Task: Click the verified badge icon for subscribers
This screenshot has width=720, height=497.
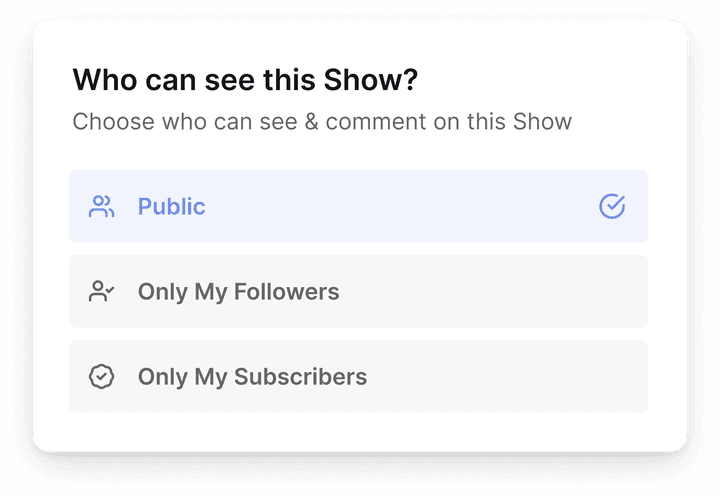Action: click(101, 377)
